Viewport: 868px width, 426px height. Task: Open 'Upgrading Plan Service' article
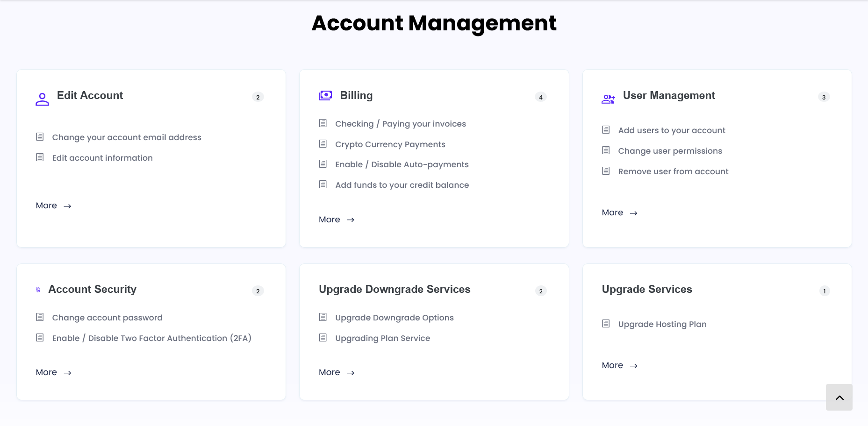[x=383, y=338]
